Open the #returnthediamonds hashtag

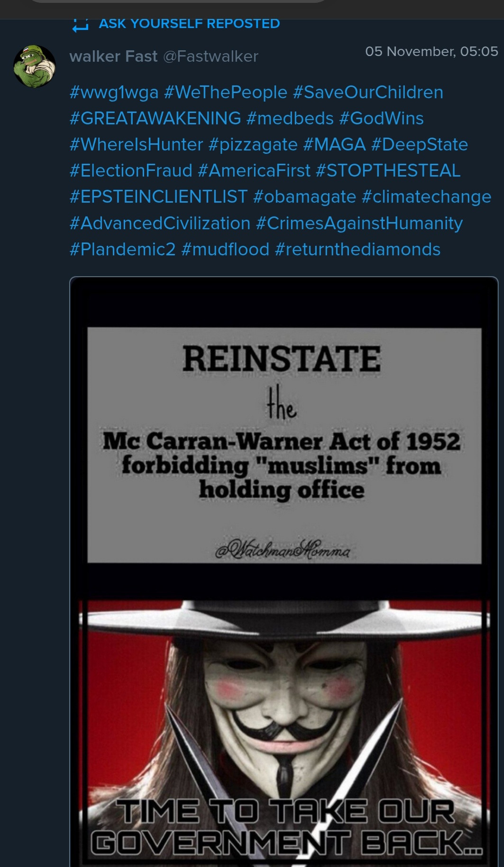[357, 249]
